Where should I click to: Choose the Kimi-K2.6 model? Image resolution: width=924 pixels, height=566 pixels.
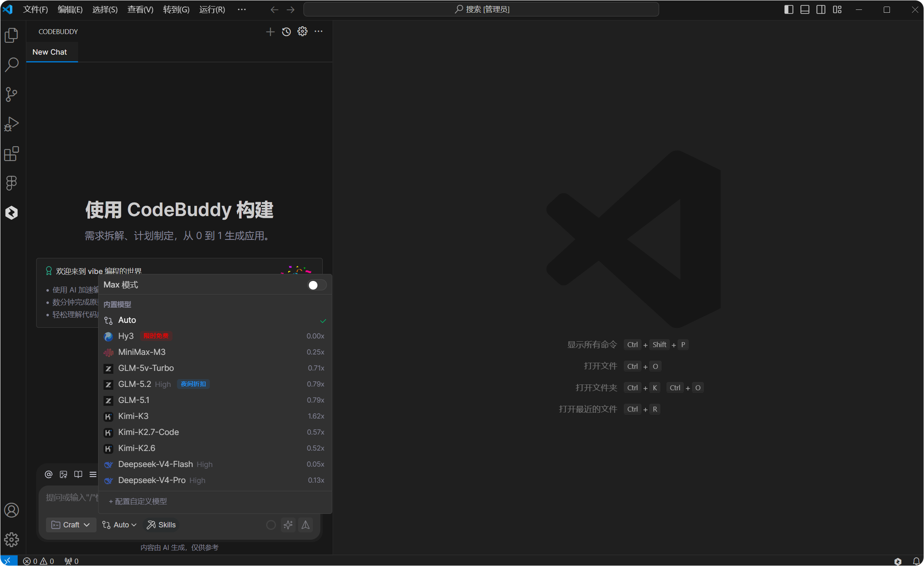click(215, 449)
